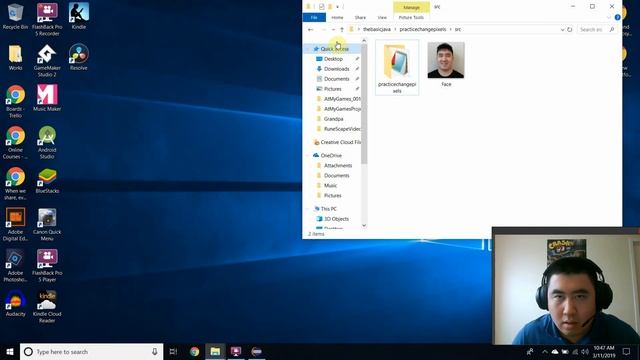Collapse the Quick access tree node
The image size is (640, 360).
pos(308,49)
